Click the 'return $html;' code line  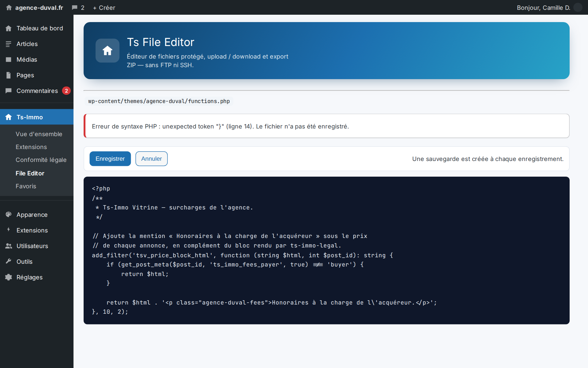tap(145, 274)
